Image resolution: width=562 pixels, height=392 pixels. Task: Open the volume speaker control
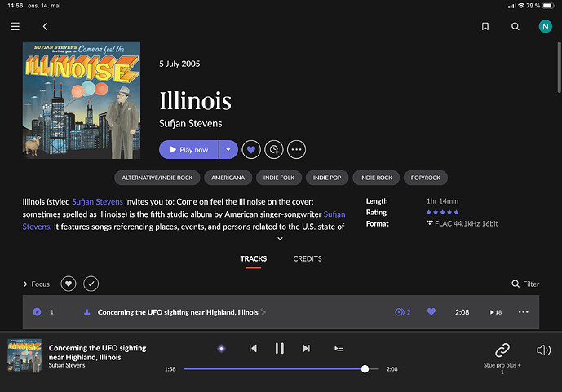[x=543, y=350]
